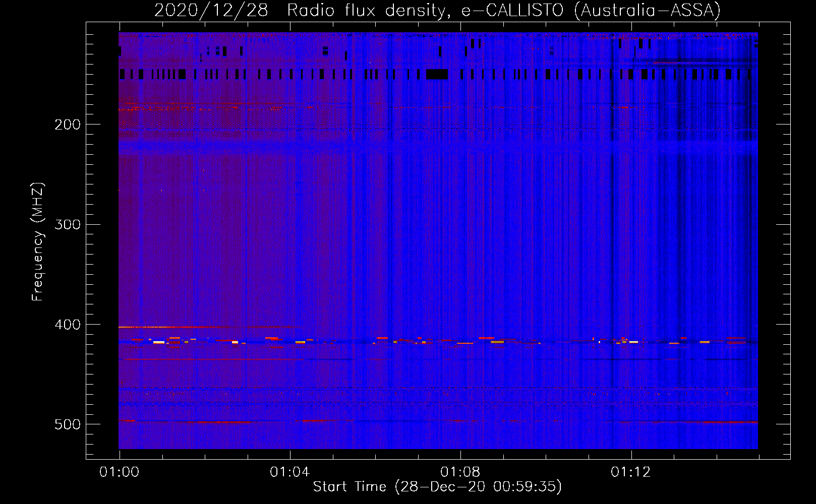The width and height of the screenshot is (816, 504).
Task: Click the 300 frequency tick label
Action: (x=68, y=224)
